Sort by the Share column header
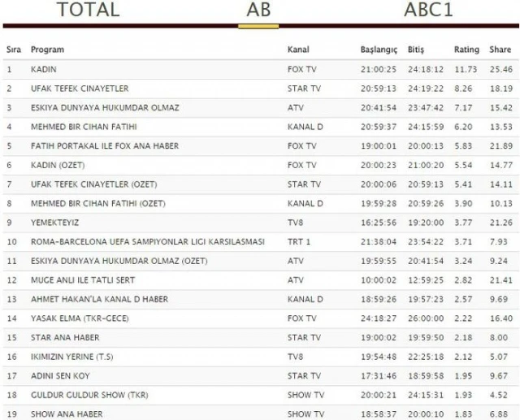 500,50
